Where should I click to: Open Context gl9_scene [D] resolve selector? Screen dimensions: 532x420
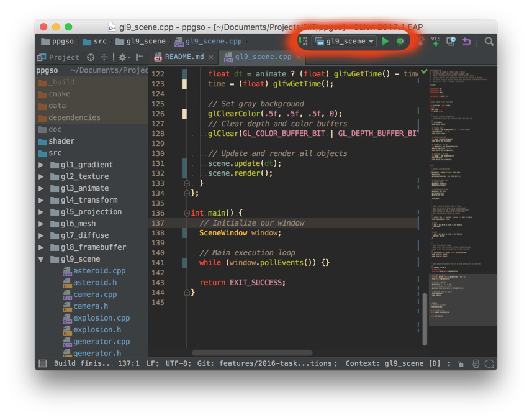[399, 363]
